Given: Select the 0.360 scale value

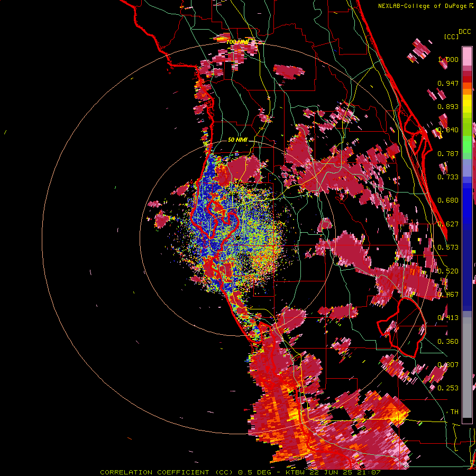Looking at the screenshot, I should (x=448, y=342).
